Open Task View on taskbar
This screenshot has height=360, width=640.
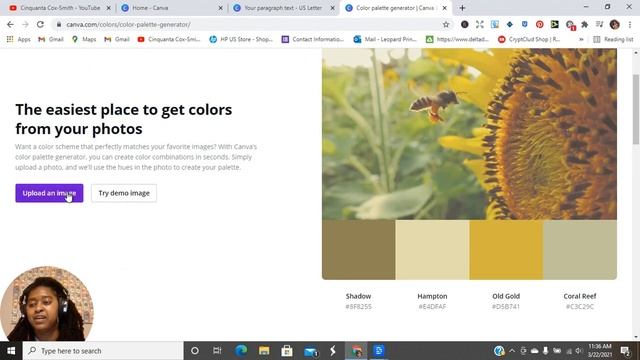point(217,351)
